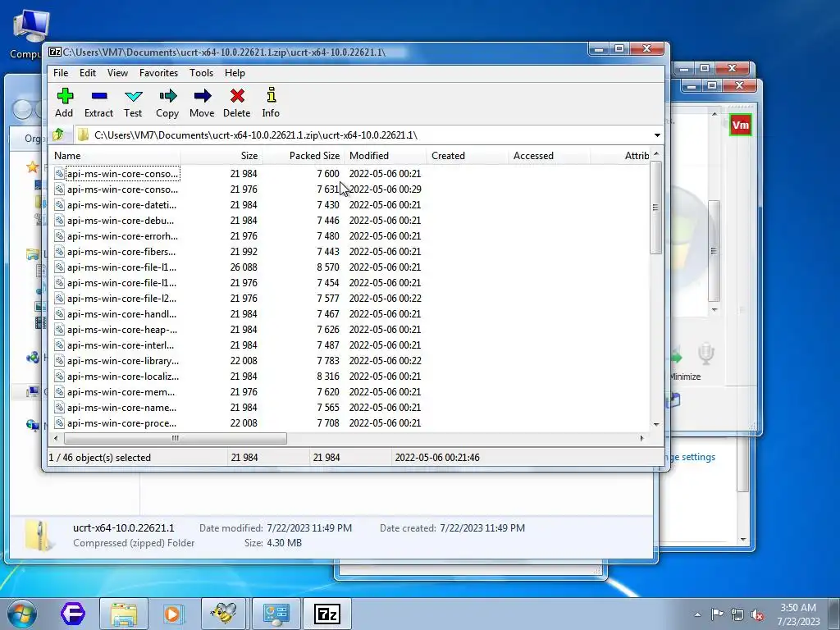
Task: Open the Control Panel taskbar button
Action: click(x=276, y=614)
